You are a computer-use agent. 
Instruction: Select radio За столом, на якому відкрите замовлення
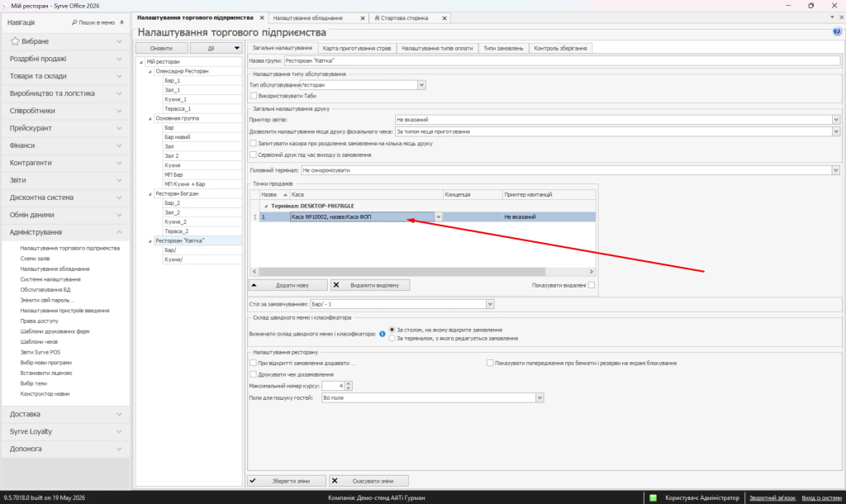392,330
